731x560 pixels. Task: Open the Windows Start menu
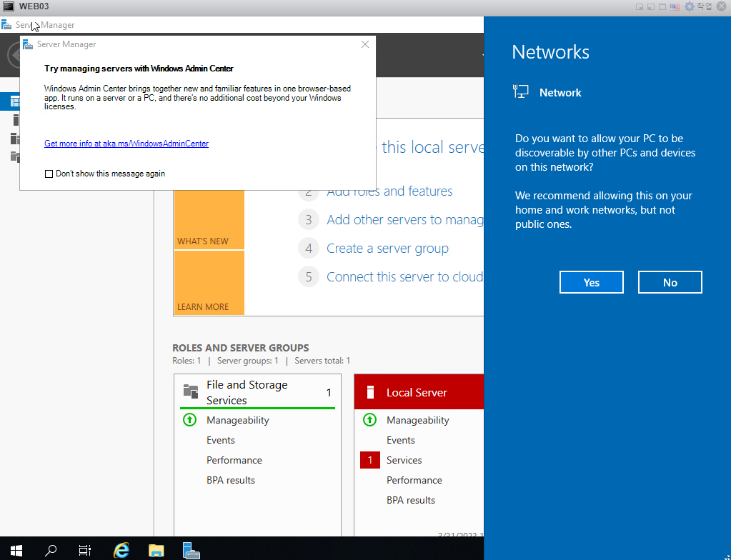click(x=16, y=550)
